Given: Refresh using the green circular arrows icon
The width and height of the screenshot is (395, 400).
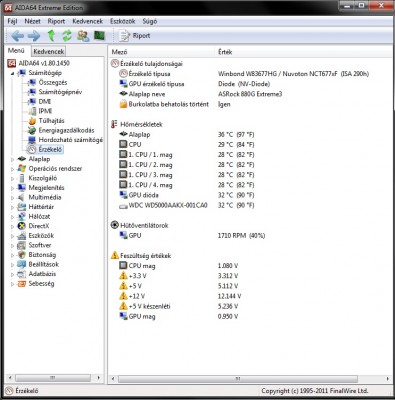Looking at the screenshot, I should 67,35.
